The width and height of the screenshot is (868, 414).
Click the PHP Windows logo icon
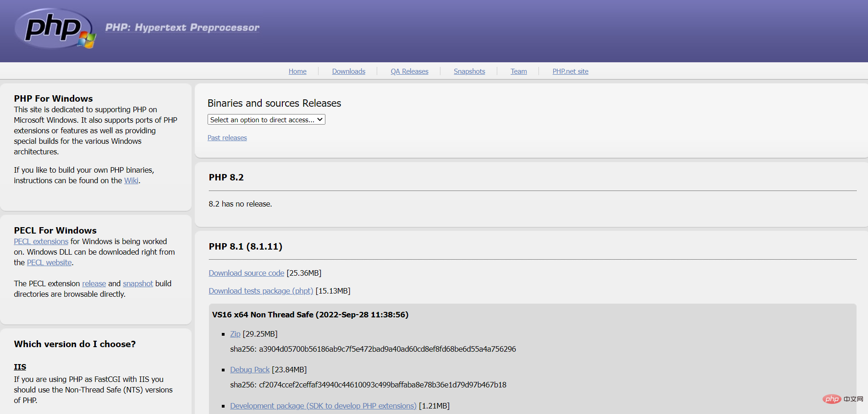point(55,29)
